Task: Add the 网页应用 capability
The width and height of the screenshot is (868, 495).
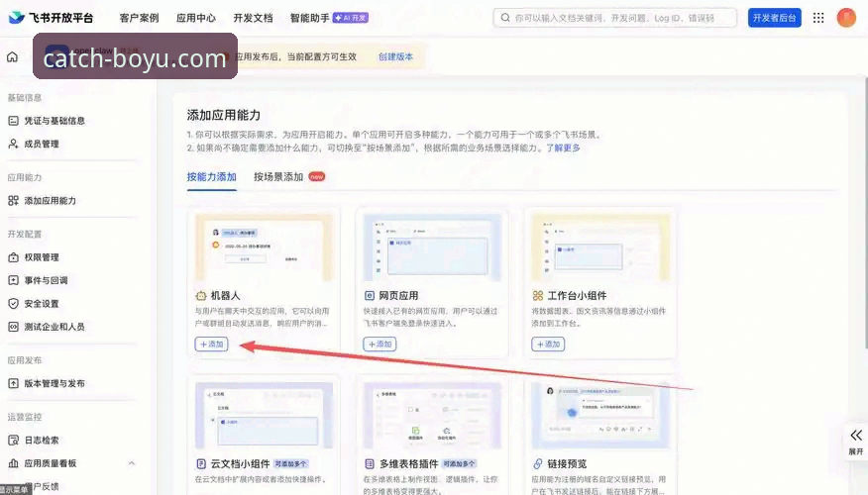Action: (380, 344)
